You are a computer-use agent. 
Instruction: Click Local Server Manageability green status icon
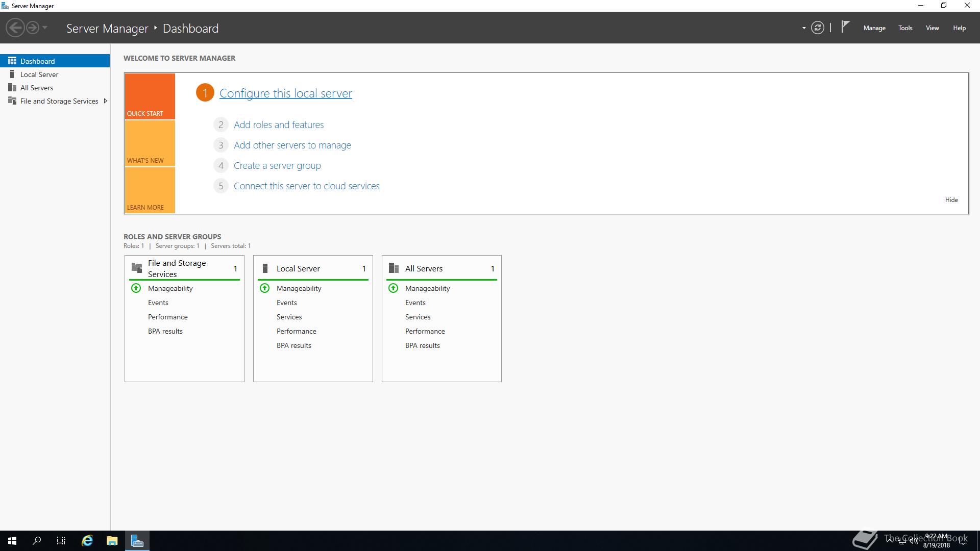tap(265, 288)
